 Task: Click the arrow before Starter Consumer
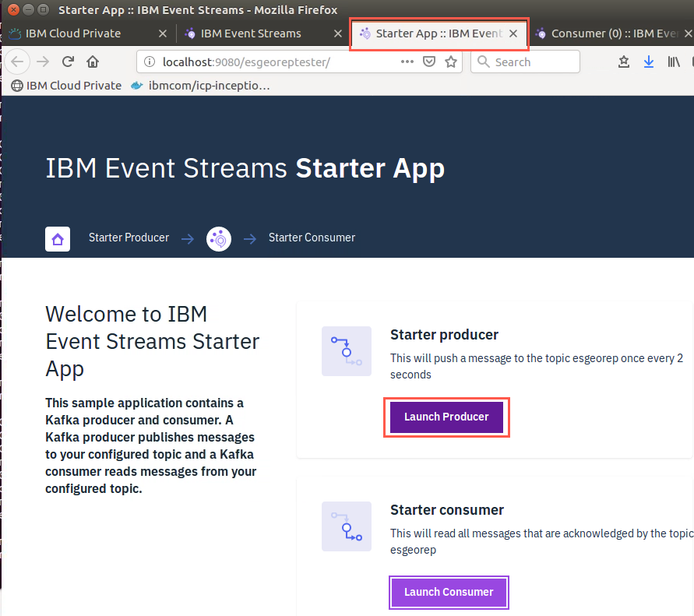[x=250, y=239]
